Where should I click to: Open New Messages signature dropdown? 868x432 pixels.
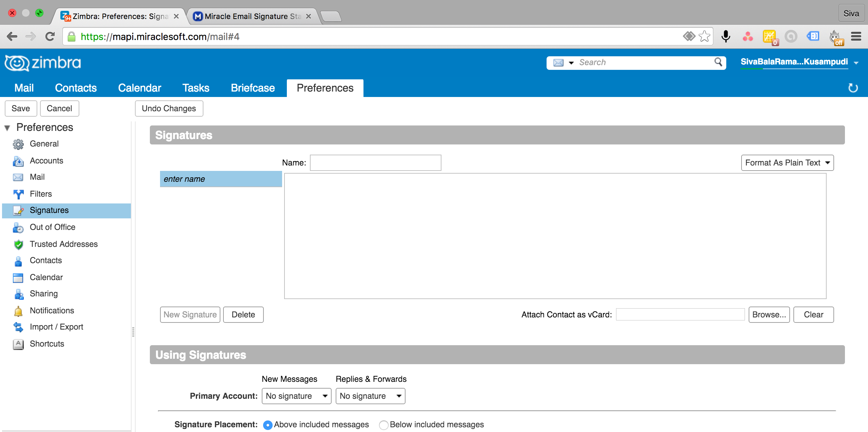click(x=296, y=396)
